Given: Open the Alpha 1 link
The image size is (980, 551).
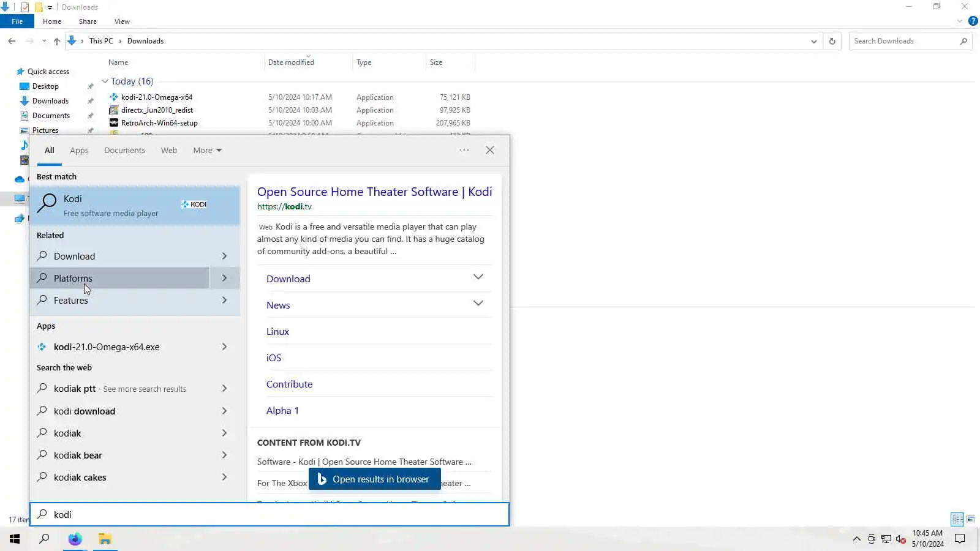Looking at the screenshot, I should 282,410.
